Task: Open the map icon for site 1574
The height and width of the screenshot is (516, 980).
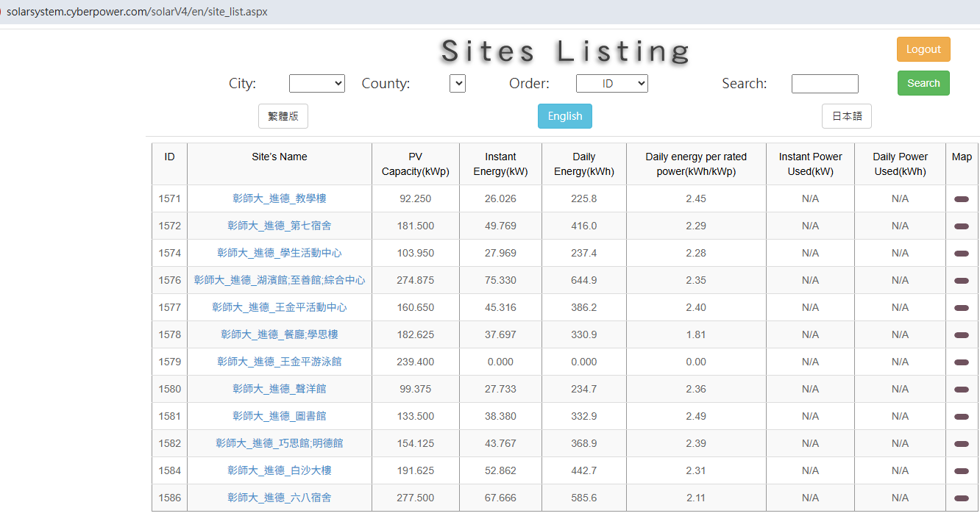Action: click(x=962, y=252)
